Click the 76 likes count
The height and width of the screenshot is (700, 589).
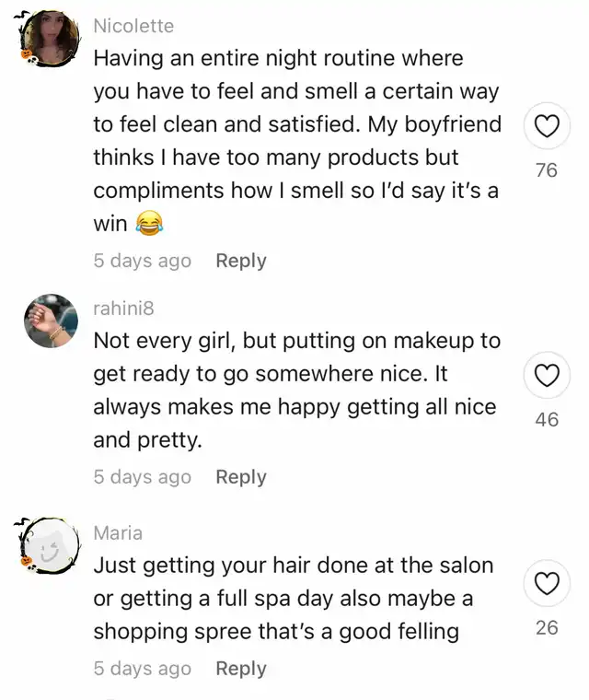click(547, 170)
